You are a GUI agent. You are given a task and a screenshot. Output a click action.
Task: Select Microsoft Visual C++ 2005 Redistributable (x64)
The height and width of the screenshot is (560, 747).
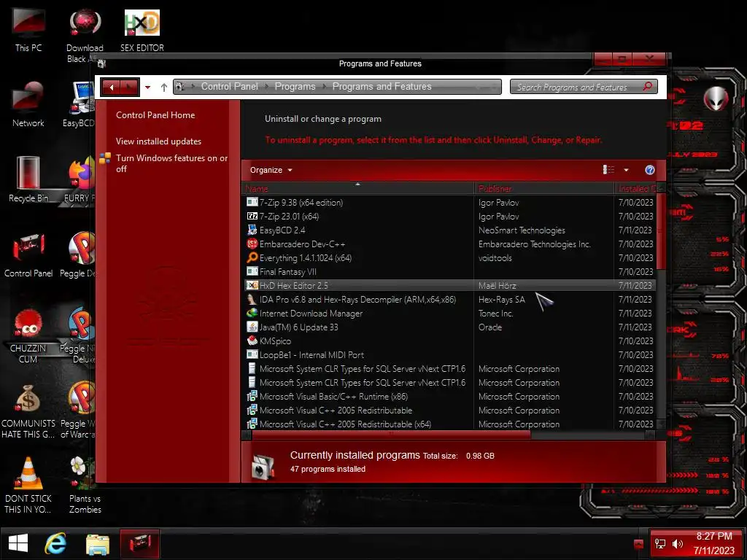click(x=449, y=424)
